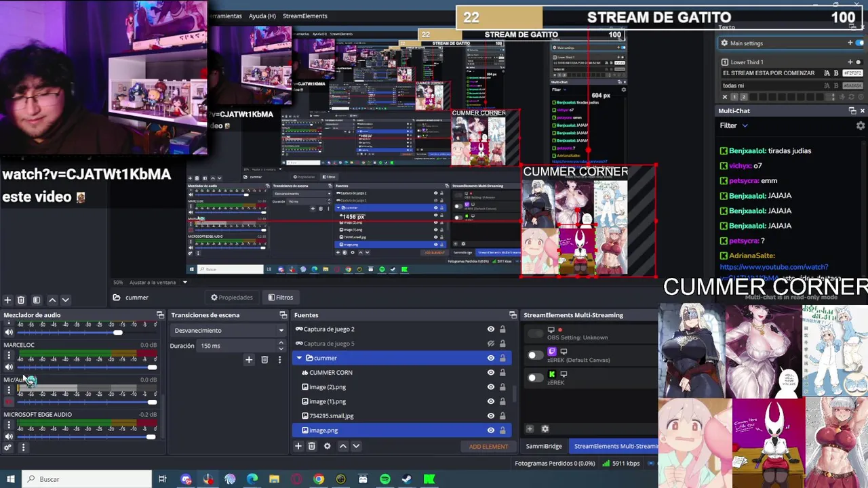
Task: Lock the image.png source
Action: tap(502, 430)
